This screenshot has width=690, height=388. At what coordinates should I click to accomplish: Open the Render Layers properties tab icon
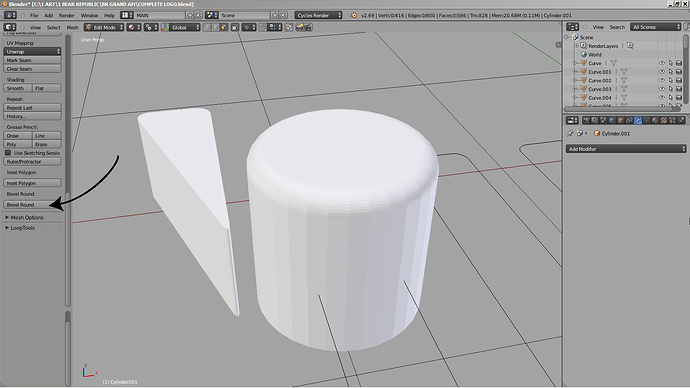tap(595, 120)
